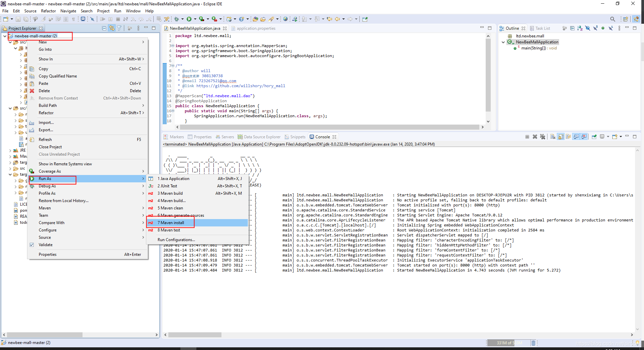Image resolution: width=644 pixels, height=350 pixels.
Task: Click Clear Console icon
Action: 553,137
